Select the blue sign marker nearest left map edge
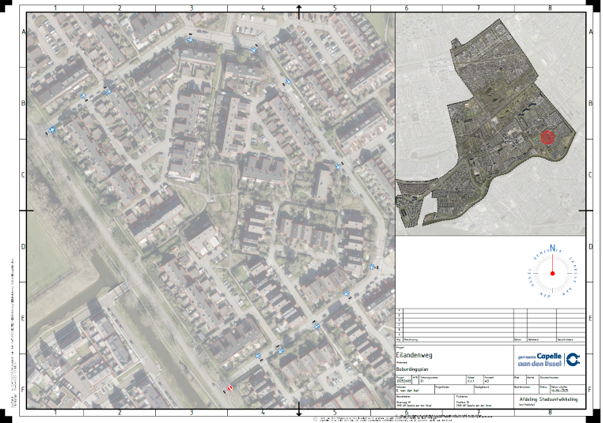This screenshot has width=603, height=423. [52, 131]
